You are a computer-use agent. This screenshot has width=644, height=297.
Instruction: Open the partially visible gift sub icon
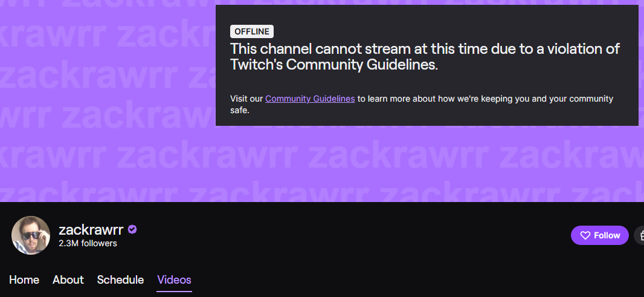pyautogui.click(x=640, y=235)
